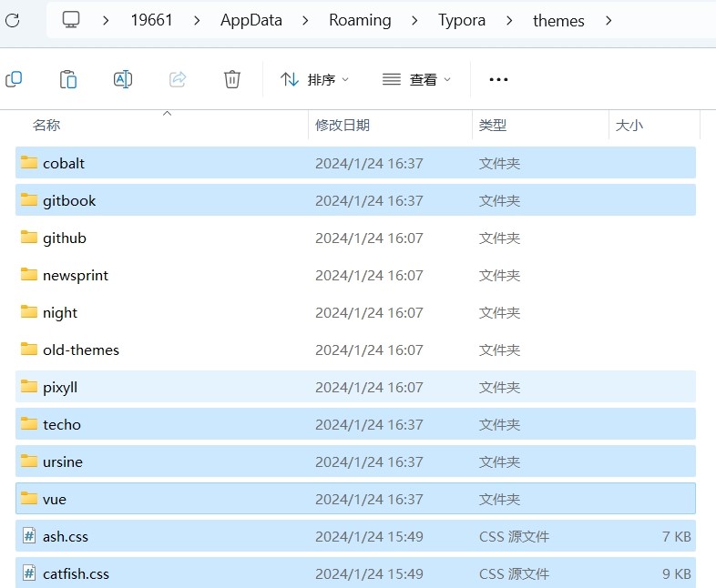The height and width of the screenshot is (588, 716).
Task: Select the github folder
Action: [355, 238]
